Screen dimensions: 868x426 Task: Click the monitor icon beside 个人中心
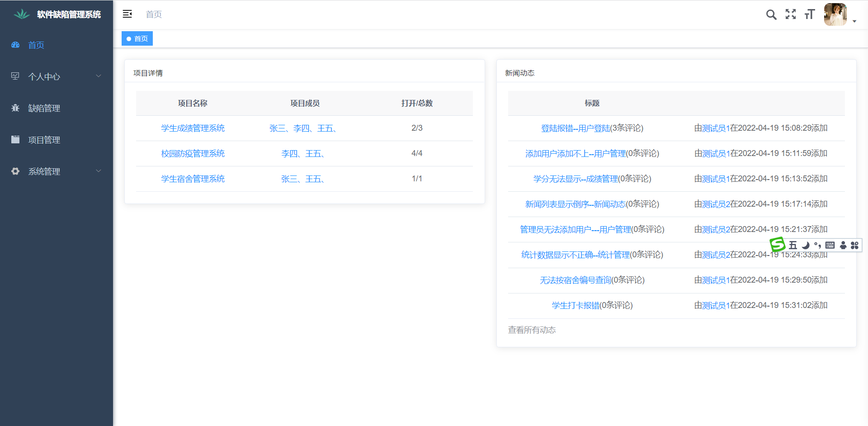[x=15, y=76]
